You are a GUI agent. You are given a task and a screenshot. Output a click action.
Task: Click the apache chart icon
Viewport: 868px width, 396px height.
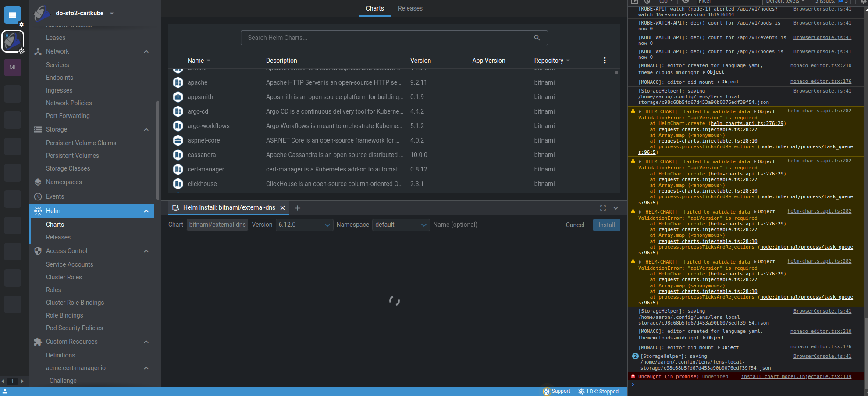pyautogui.click(x=178, y=82)
